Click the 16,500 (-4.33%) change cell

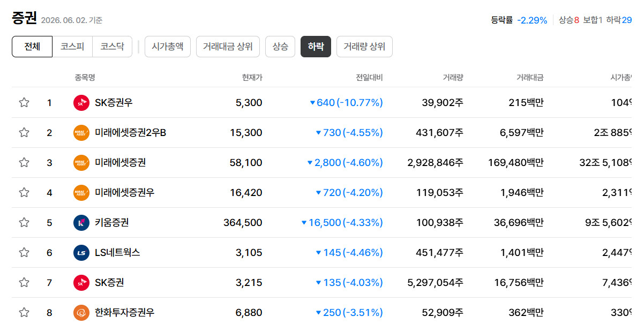pos(342,222)
